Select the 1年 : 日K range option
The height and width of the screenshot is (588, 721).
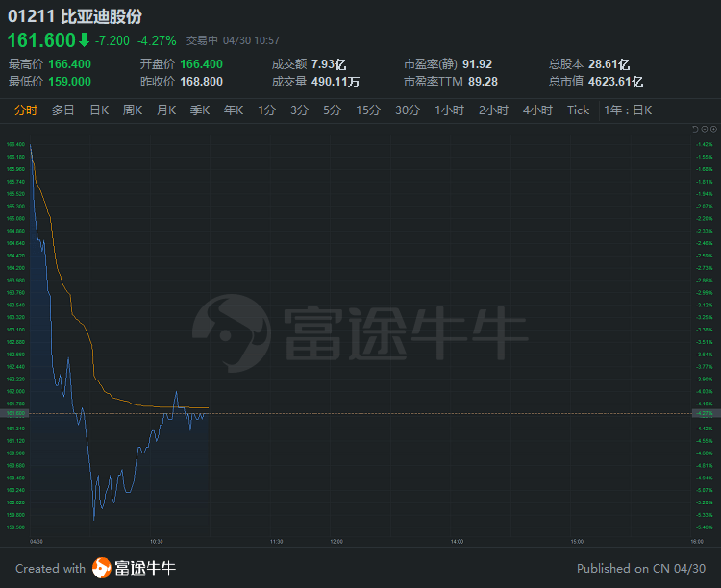628,110
